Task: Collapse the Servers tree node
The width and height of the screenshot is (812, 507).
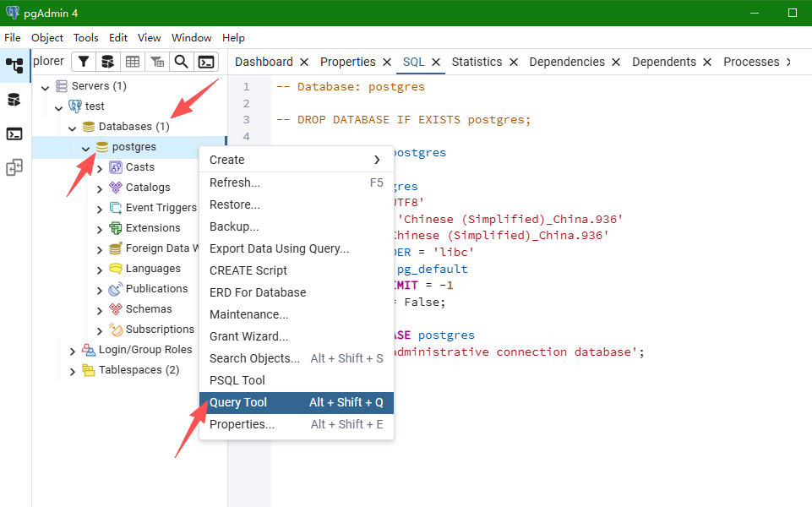Action: (x=46, y=88)
